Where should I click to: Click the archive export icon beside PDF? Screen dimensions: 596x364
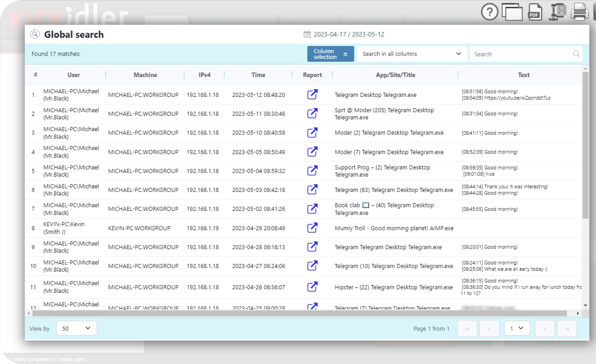[x=557, y=12]
